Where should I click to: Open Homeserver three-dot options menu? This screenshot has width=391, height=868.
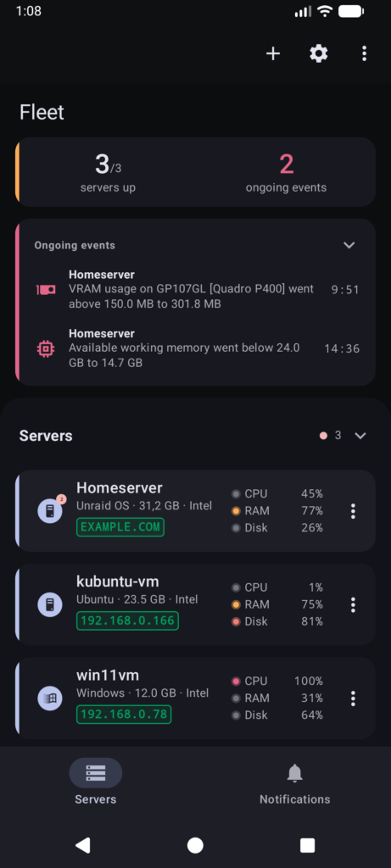click(353, 511)
